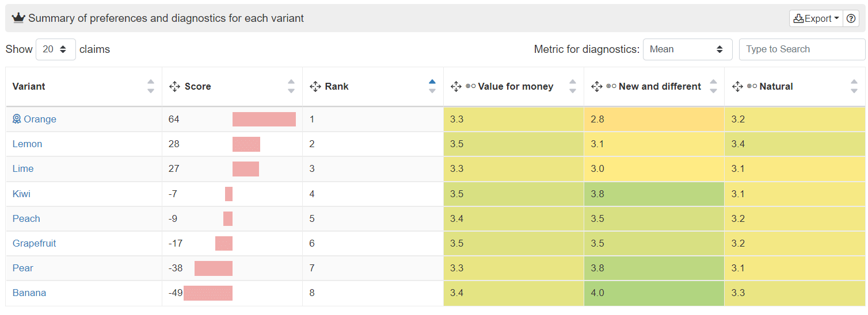Click Grapefruit's score value -17
The image size is (868, 315).
click(176, 243)
